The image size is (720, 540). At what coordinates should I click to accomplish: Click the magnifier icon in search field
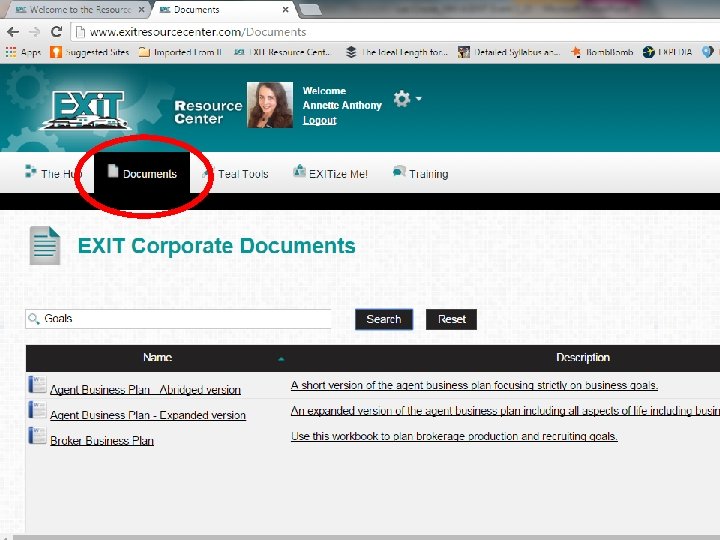(34, 319)
